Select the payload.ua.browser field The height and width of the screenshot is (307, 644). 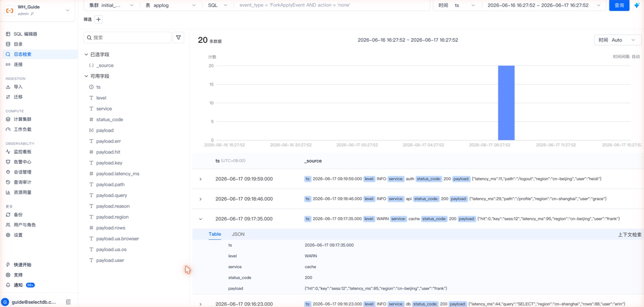pyautogui.click(x=117, y=238)
